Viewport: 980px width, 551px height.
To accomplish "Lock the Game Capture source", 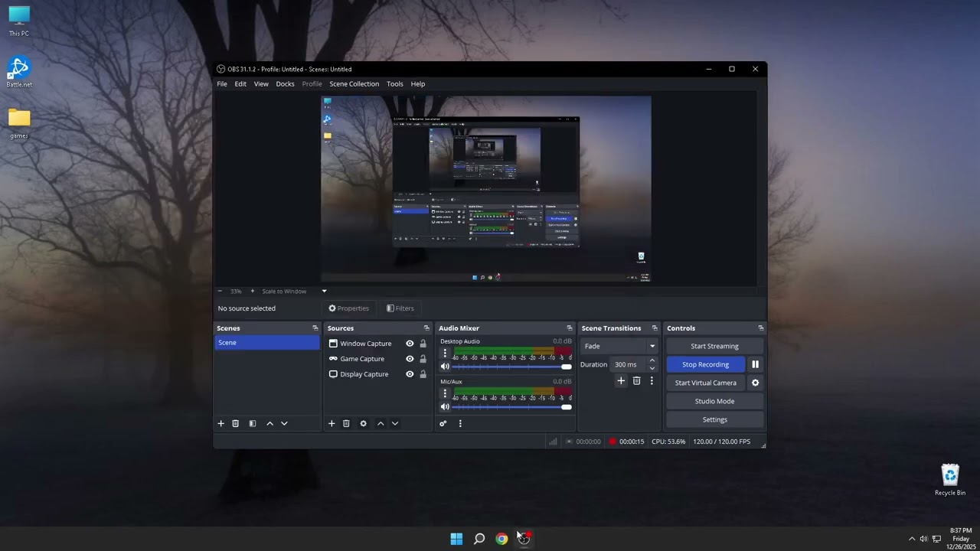I will (423, 359).
